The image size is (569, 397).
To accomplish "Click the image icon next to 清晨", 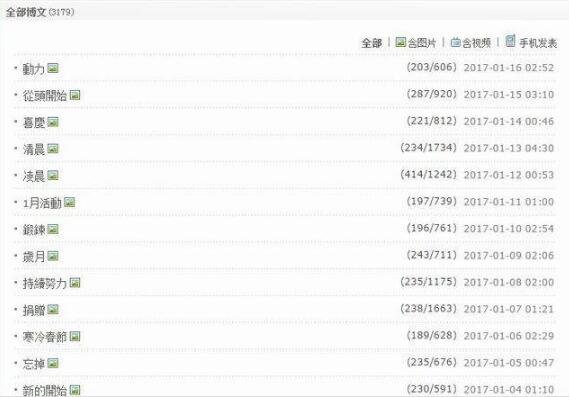I will [53, 148].
